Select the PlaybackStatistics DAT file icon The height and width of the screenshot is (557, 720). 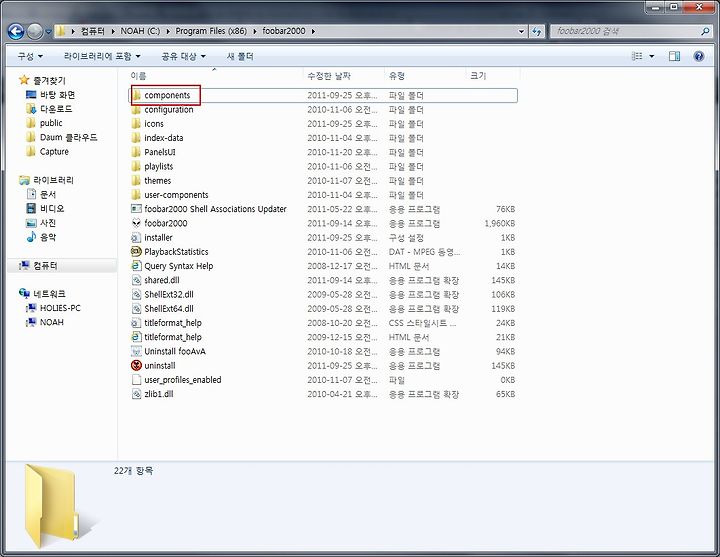pyautogui.click(x=136, y=252)
